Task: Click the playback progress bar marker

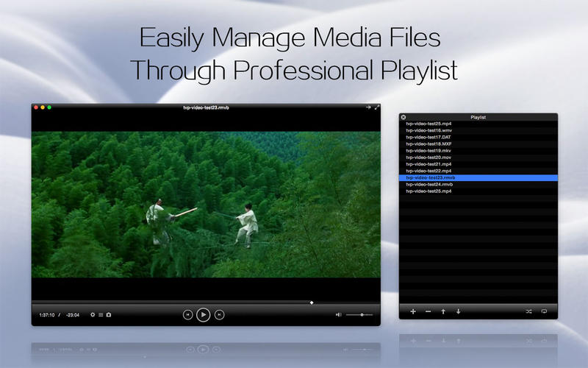Action: (x=312, y=302)
